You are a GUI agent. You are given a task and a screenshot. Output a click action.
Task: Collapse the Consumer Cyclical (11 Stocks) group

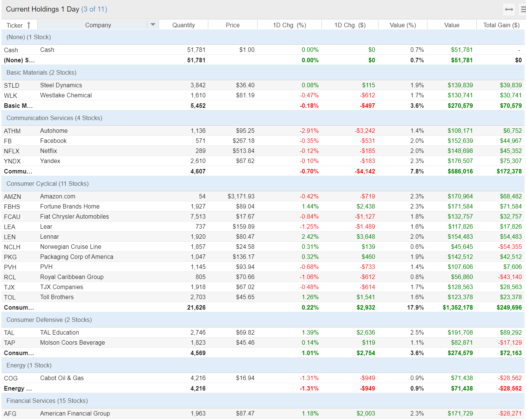pos(263,184)
